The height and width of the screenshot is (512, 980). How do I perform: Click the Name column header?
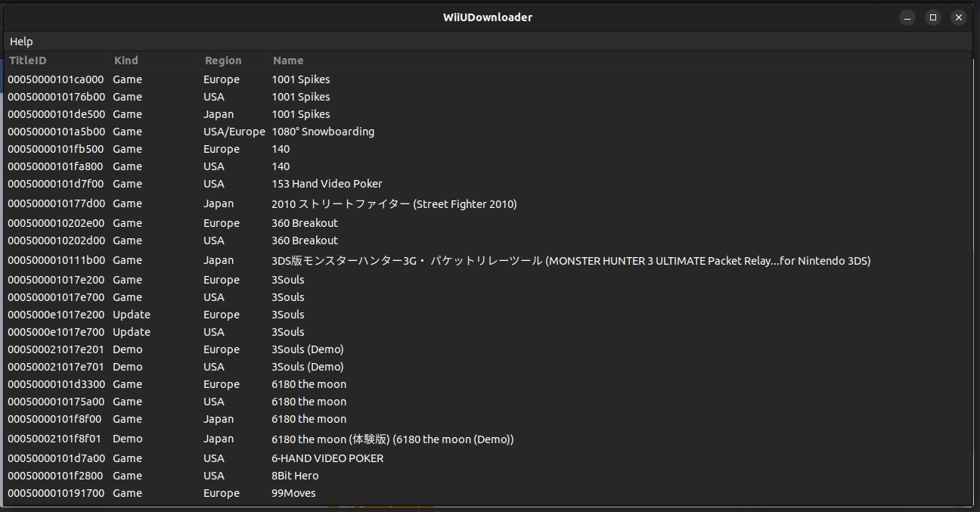288,61
